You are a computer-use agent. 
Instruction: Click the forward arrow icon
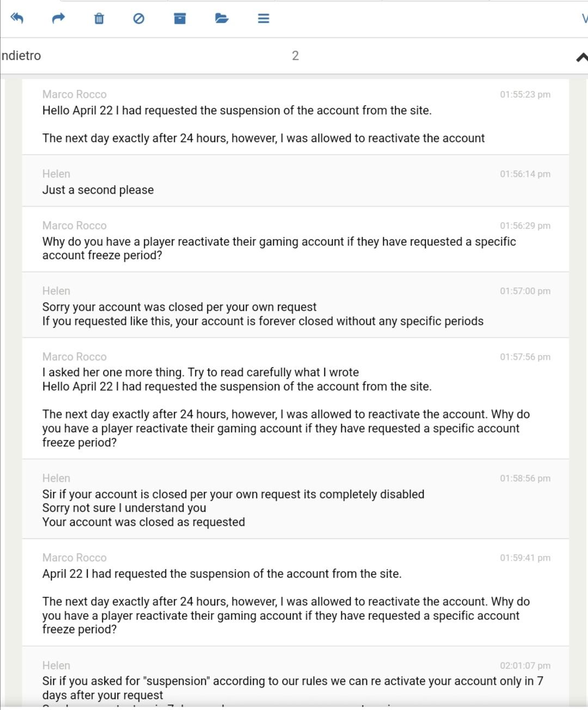pos(58,19)
